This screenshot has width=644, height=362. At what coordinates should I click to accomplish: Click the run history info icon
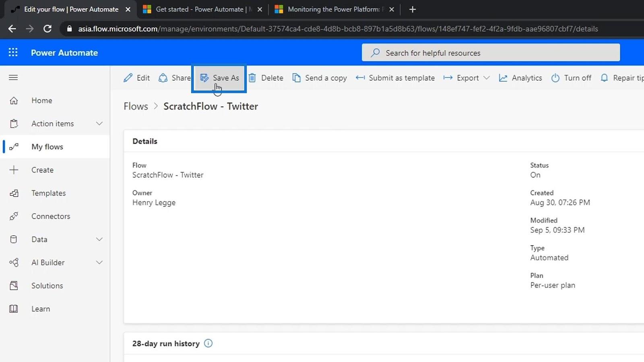pyautogui.click(x=208, y=343)
